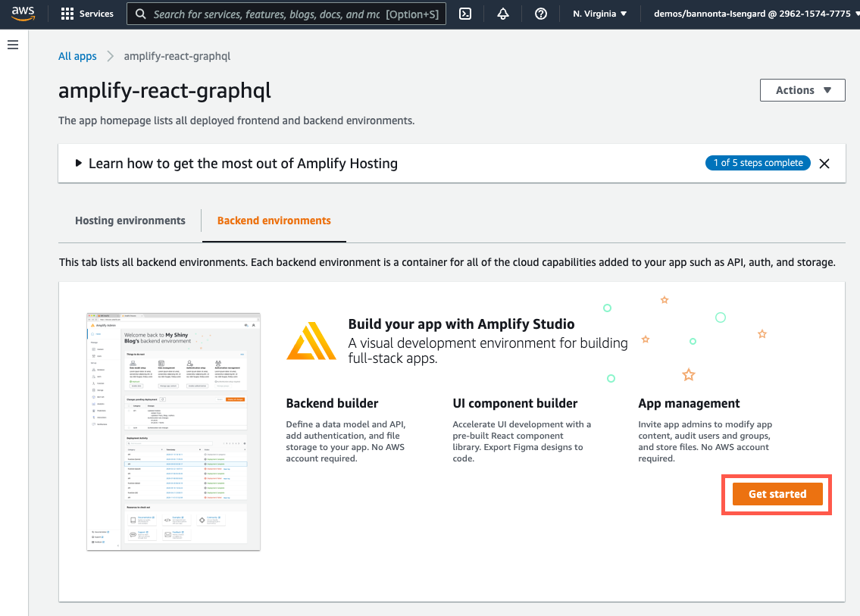This screenshot has height=616, width=860.
Task: Switch to the Hosting environments tab
Action: point(130,220)
